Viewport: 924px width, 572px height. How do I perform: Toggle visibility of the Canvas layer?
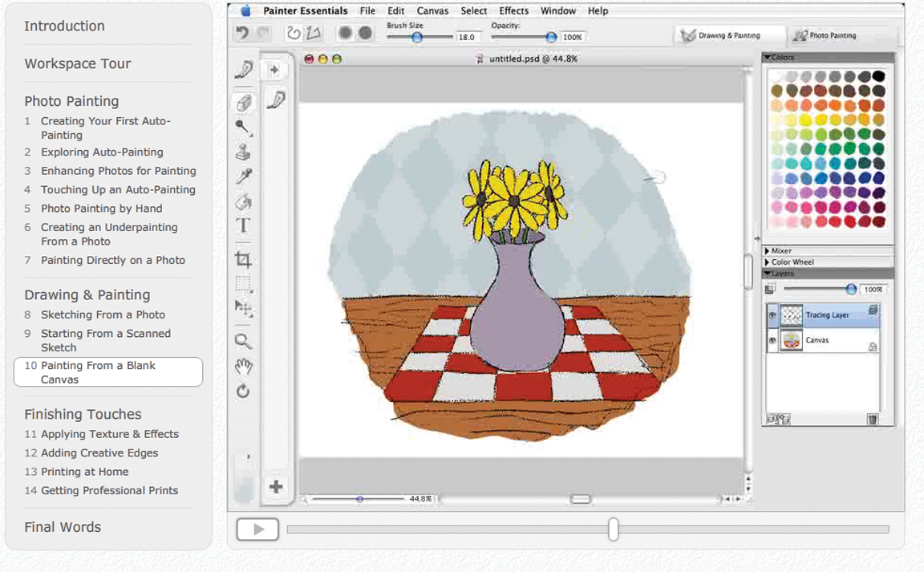pyautogui.click(x=772, y=340)
